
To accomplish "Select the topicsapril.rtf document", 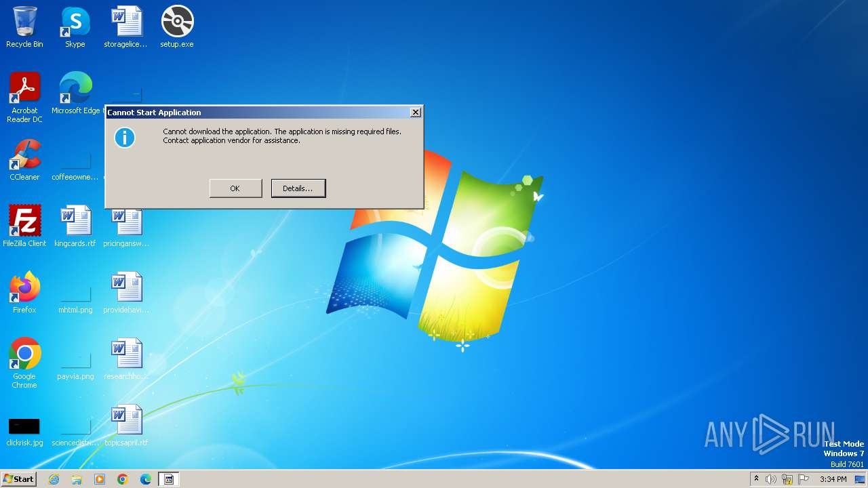I will [x=126, y=426].
